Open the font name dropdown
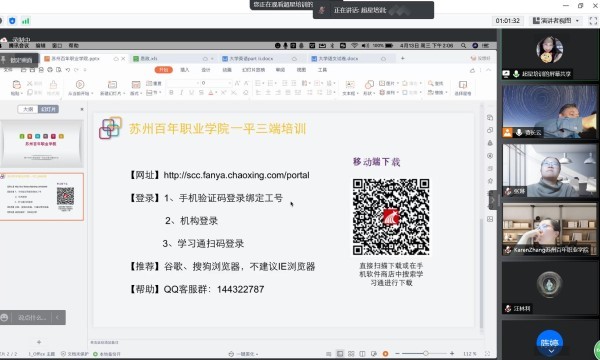 [x=198, y=83]
